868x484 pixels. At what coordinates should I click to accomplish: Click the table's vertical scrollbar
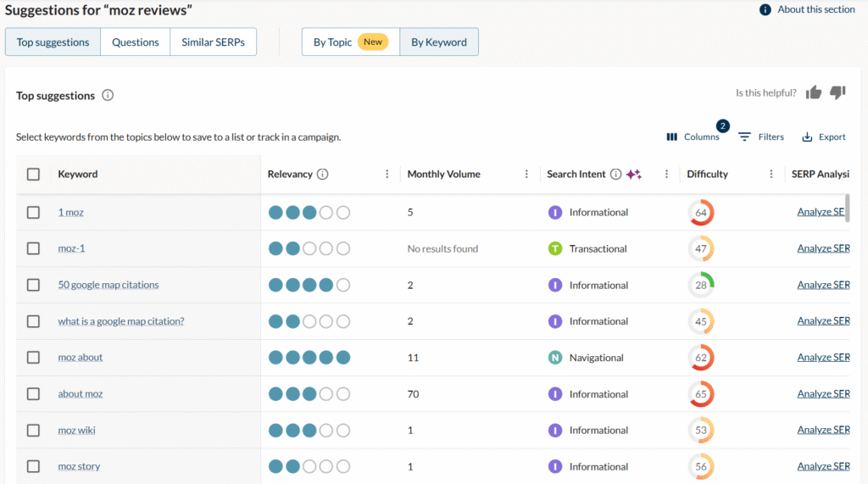pyautogui.click(x=847, y=208)
